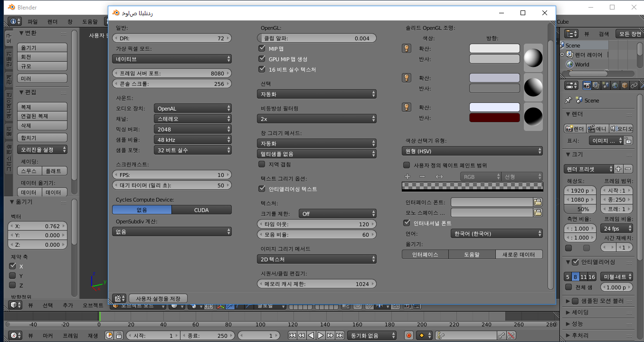This screenshot has width=644, height=342.
Task: Click the first OpenGL light bulb toggle
Action: pyautogui.click(x=407, y=48)
